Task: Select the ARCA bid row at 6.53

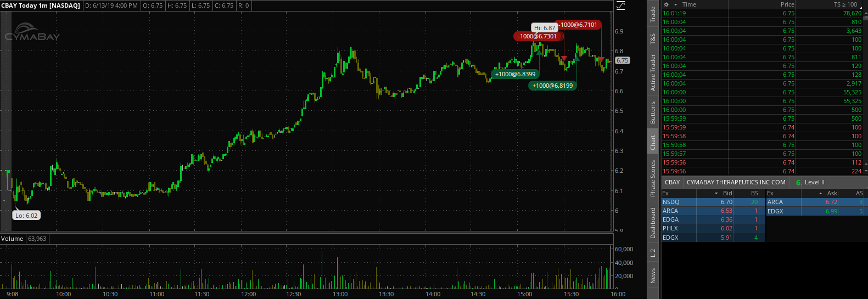Action: point(713,211)
